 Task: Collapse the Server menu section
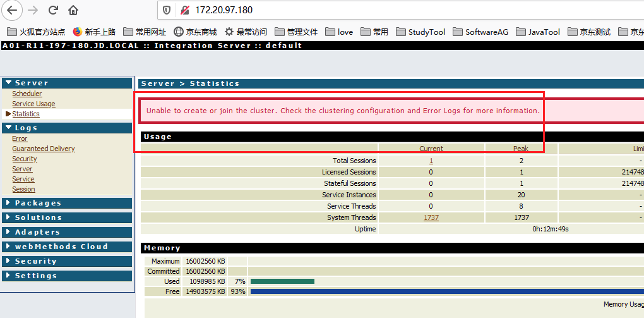coord(67,83)
